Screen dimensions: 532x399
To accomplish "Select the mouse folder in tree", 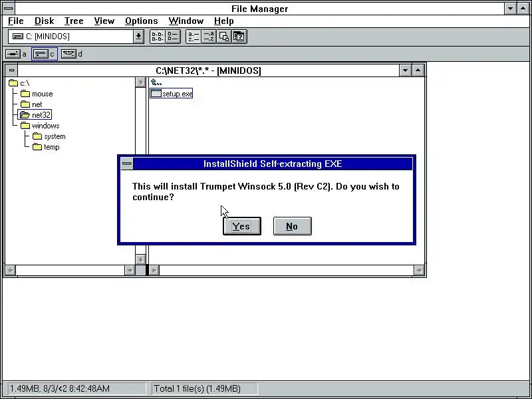I will (37, 94).
